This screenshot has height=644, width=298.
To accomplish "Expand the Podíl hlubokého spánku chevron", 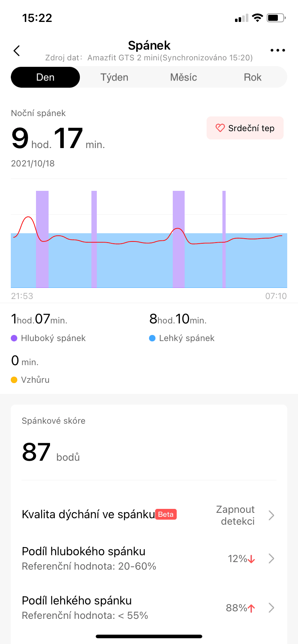I will click(271, 558).
